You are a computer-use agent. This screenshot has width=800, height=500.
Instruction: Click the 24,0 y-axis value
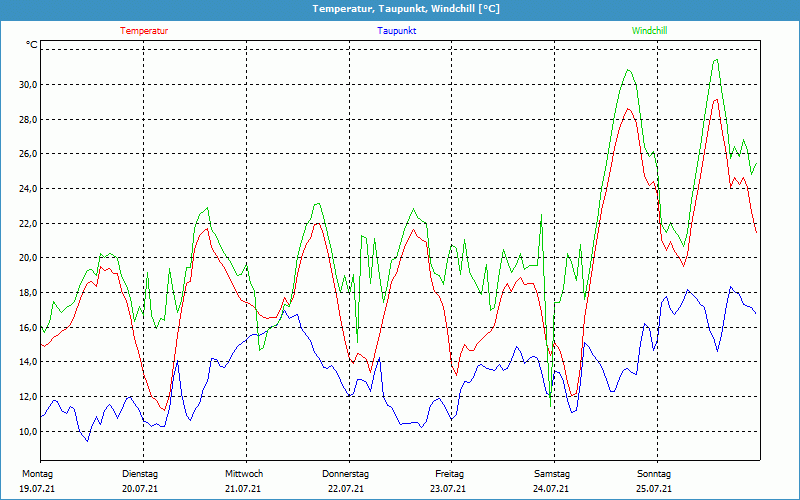click(28, 189)
